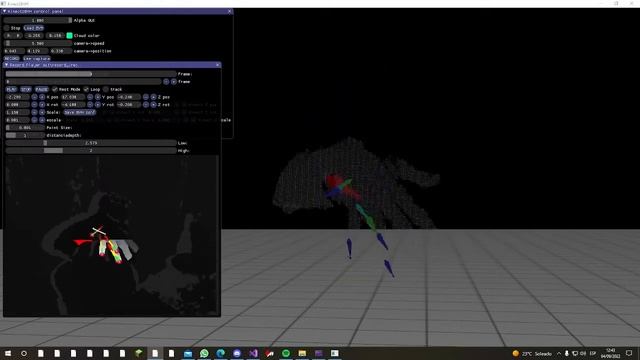The image size is (640, 360).
Task: Click the Load BVH button
Action: coord(33,28)
